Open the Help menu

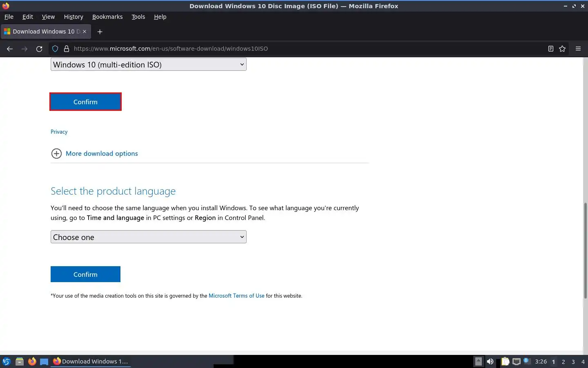[160, 17]
